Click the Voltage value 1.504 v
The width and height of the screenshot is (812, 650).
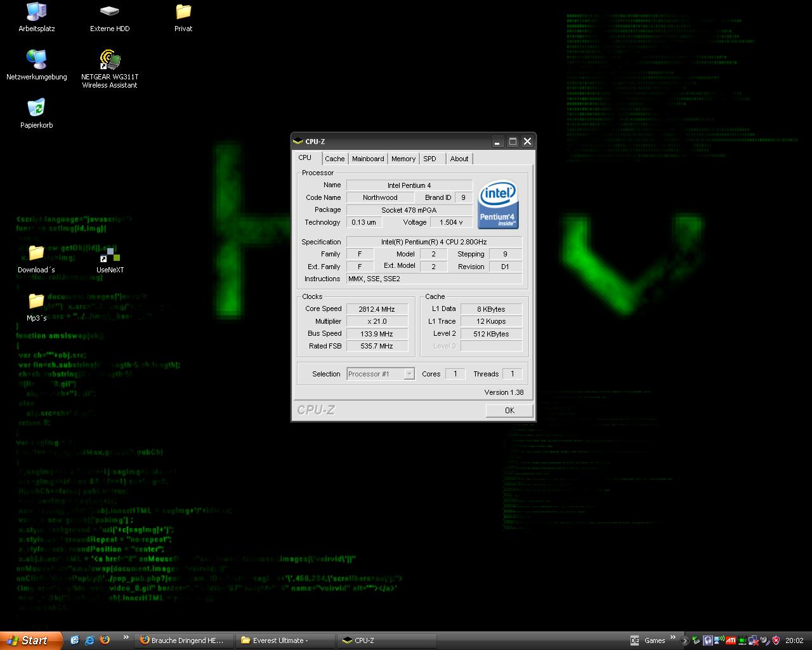pyautogui.click(x=451, y=222)
